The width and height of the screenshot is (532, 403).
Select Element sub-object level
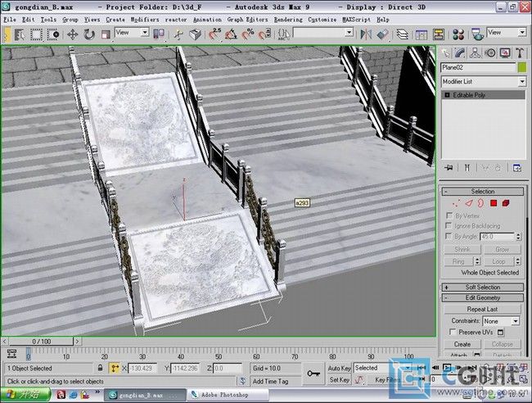(506, 203)
